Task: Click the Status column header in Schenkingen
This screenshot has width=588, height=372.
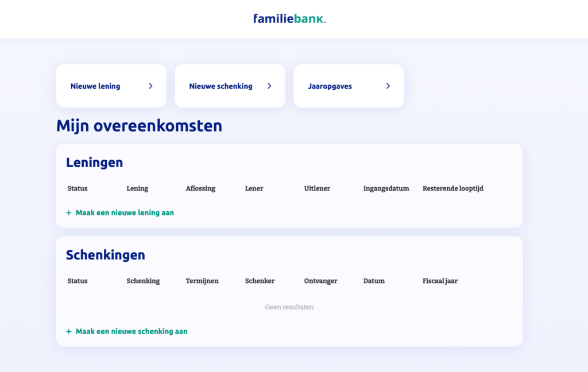Action: click(78, 281)
